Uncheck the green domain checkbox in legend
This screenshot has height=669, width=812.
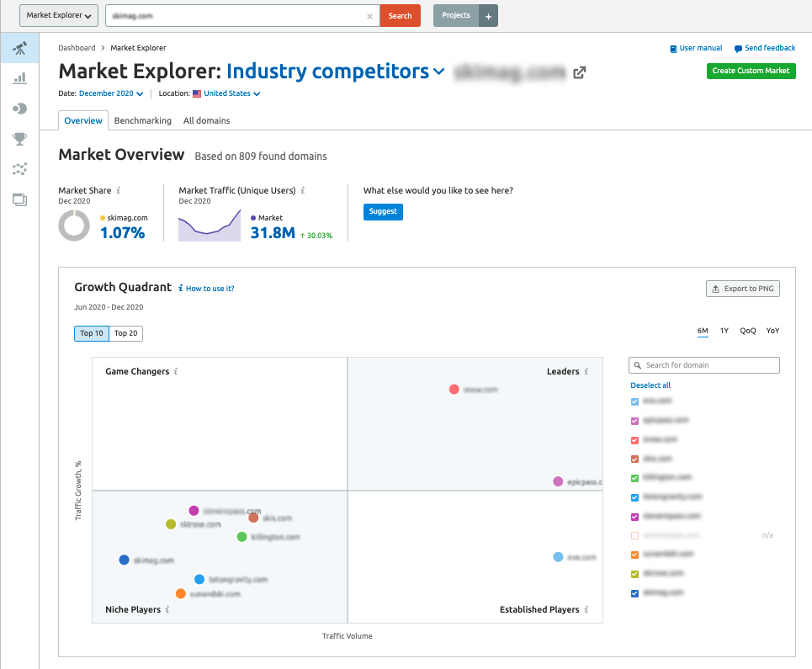coord(635,478)
